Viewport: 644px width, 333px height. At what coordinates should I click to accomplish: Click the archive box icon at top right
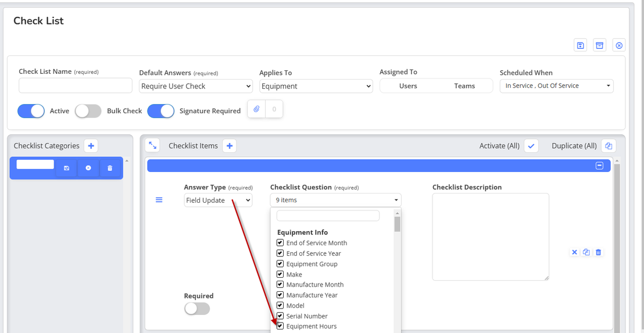(600, 45)
